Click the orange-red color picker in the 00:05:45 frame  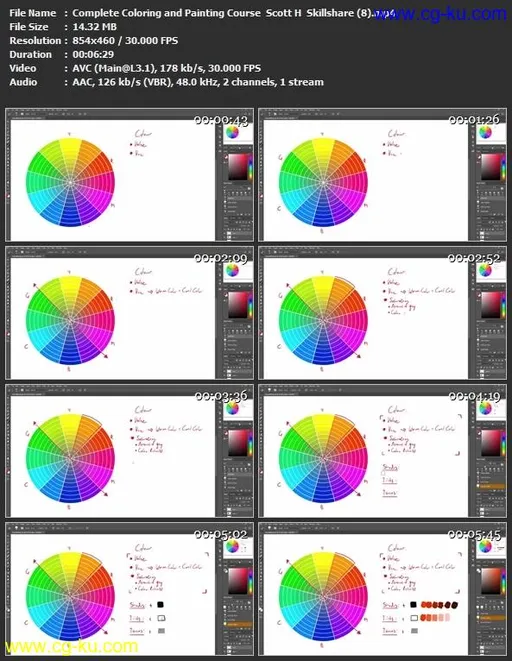click(491, 581)
